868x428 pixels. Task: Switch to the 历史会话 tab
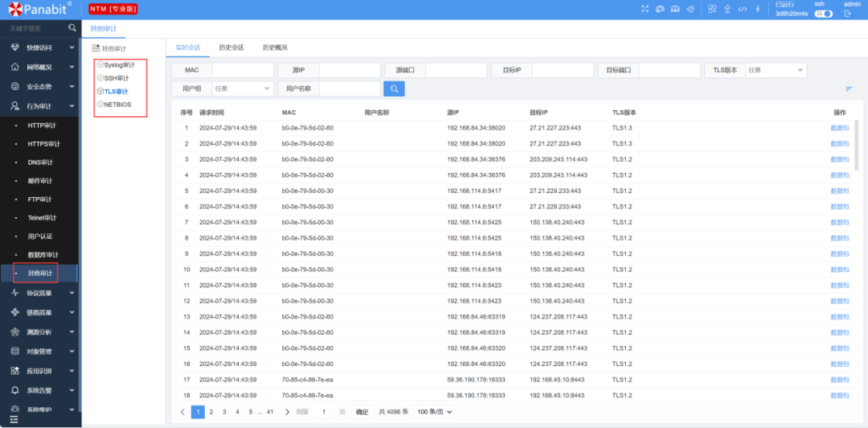pos(231,47)
